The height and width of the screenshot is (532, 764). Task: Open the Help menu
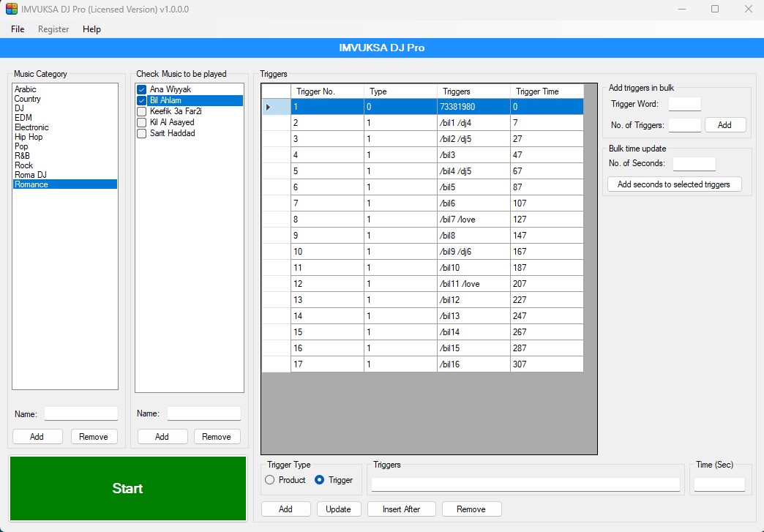coord(91,29)
